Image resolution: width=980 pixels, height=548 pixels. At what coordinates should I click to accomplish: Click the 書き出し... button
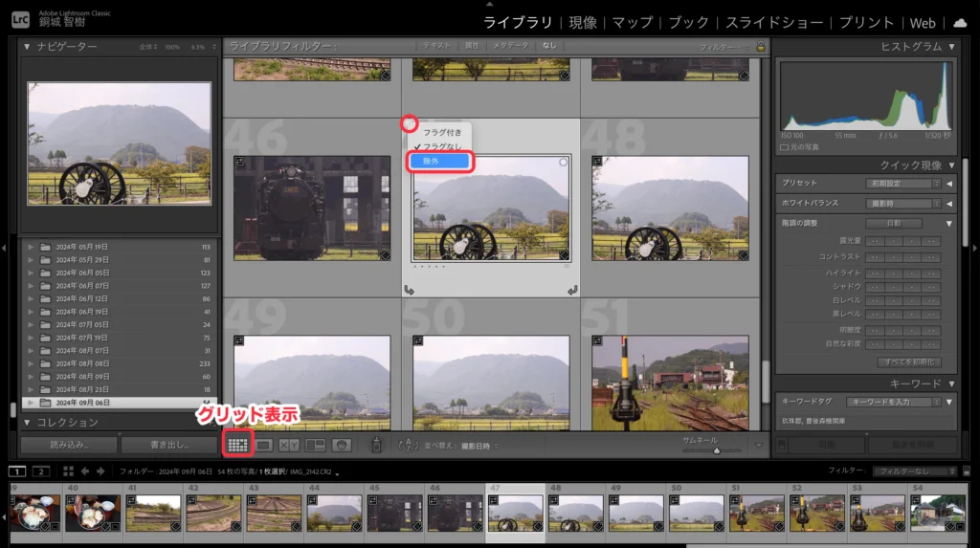click(x=169, y=445)
